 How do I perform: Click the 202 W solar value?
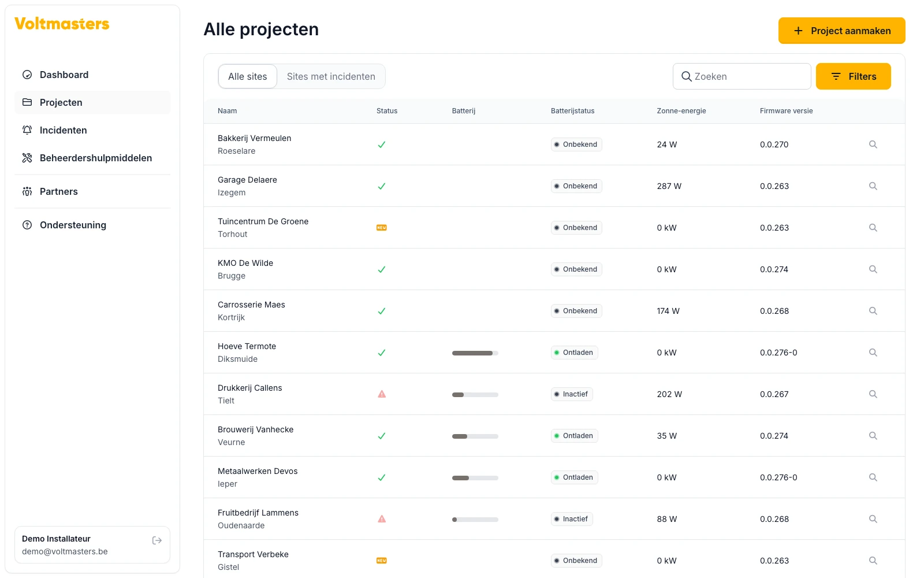click(669, 394)
